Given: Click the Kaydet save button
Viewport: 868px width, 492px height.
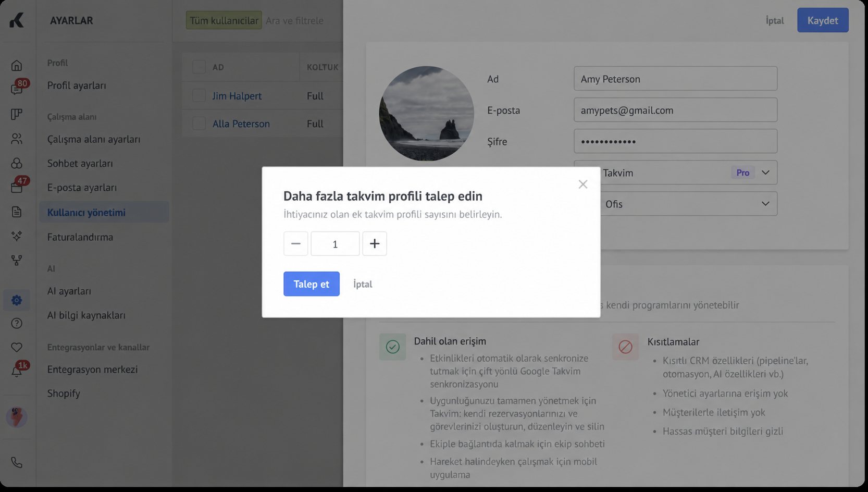Looking at the screenshot, I should pos(823,20).
